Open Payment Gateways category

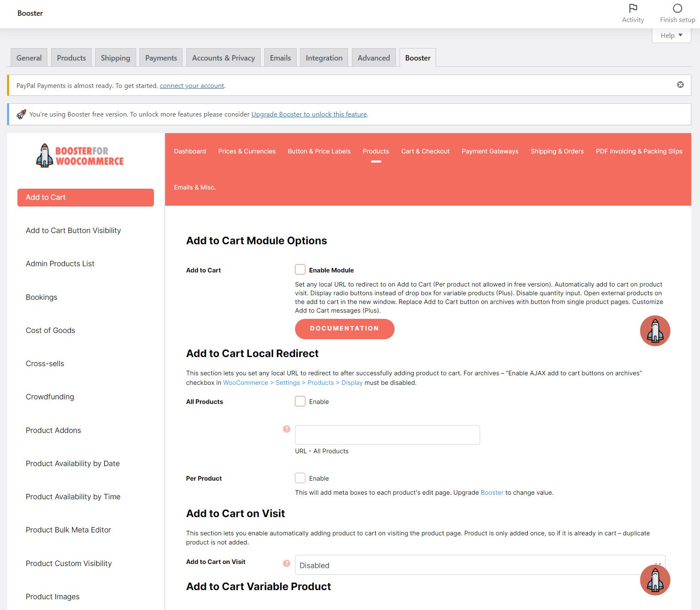pos(490,151)
